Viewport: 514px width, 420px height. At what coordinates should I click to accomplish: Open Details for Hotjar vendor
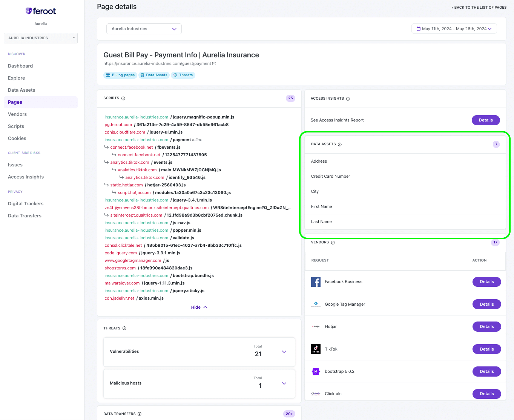point(487,326)
